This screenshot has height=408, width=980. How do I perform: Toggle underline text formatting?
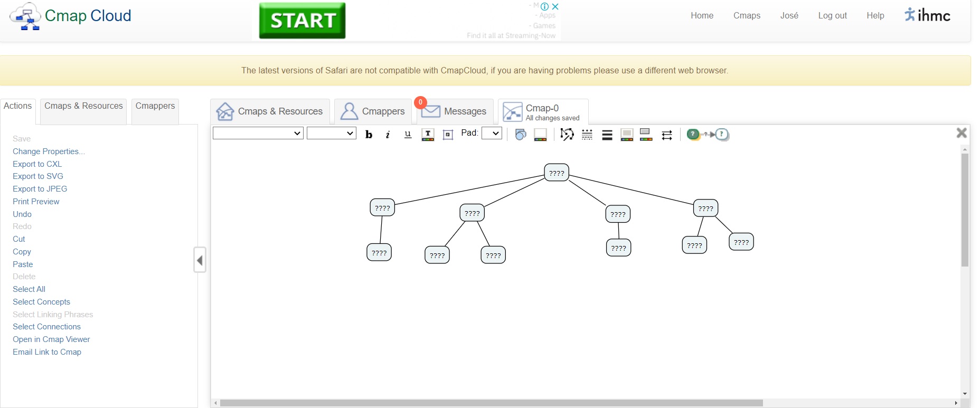click(x=408, y=135)
